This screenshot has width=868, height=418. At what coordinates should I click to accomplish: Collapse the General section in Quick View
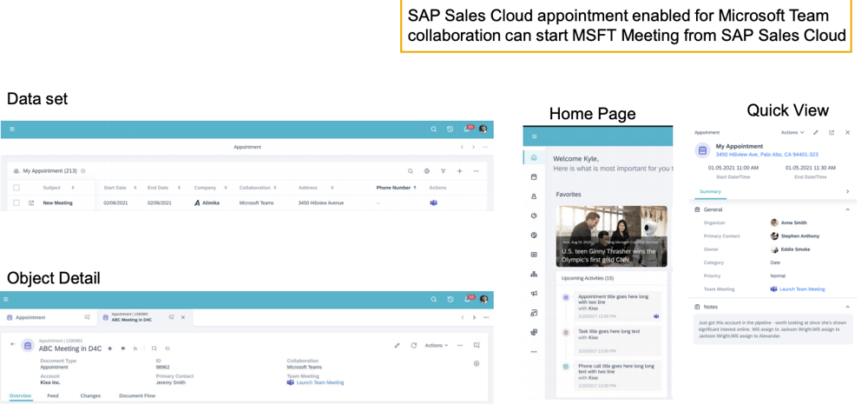click(x=847, y=209)
